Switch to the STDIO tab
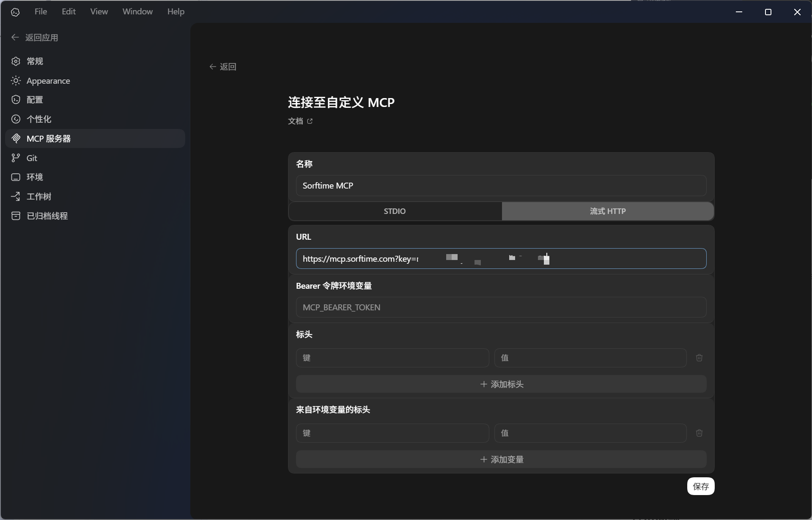This screenshot has width=812, height=520. click(x=394, y=211)
